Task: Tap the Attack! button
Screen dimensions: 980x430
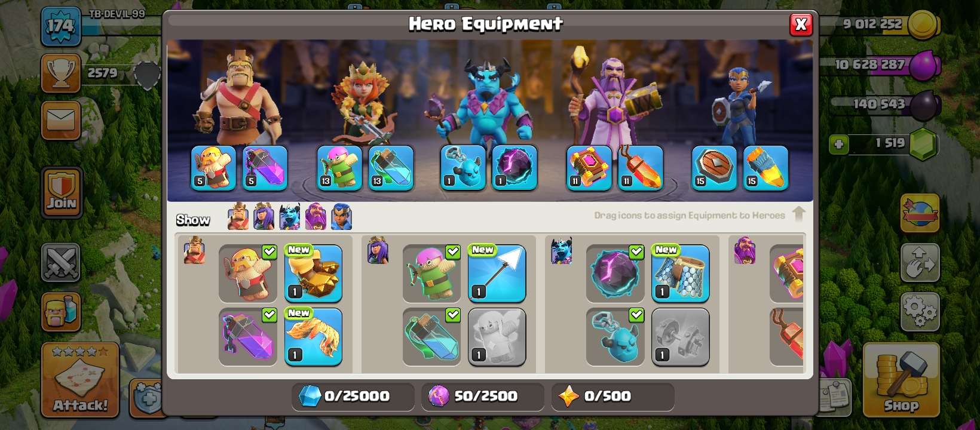Action: 80,380
